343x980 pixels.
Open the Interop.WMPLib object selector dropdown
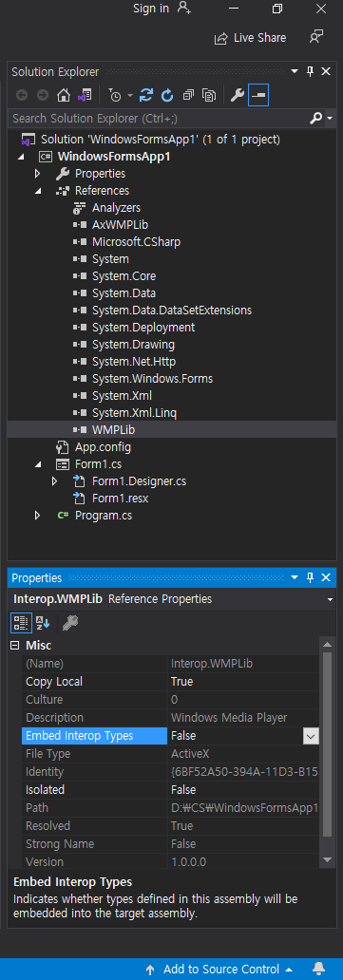point(330,599)
